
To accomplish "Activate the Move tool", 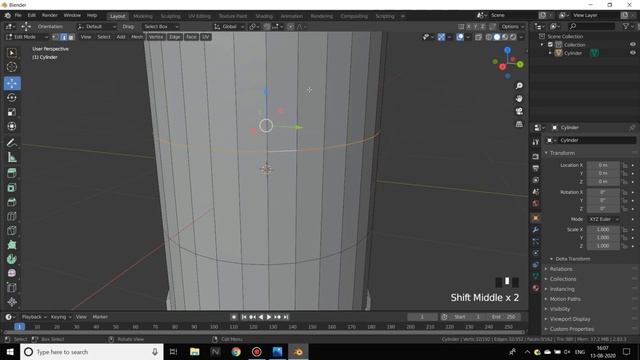I will point(12,83).
